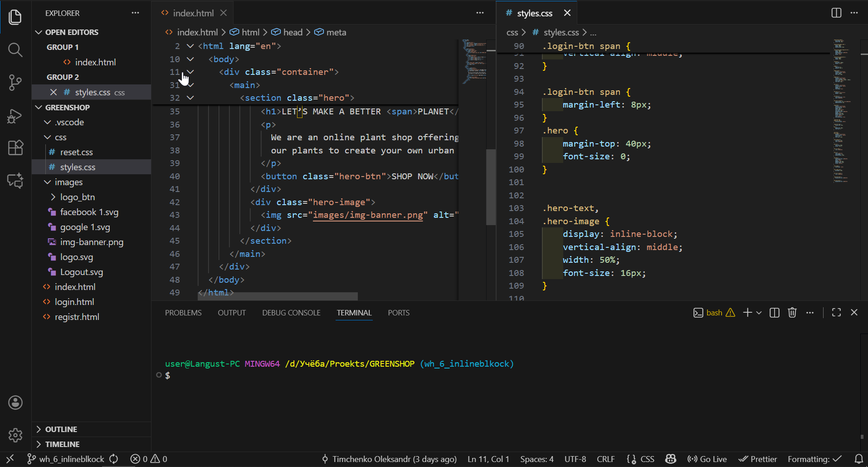Collapse the images folder
The width and height of the screenshot is (868, 467).
pos(68,182)
